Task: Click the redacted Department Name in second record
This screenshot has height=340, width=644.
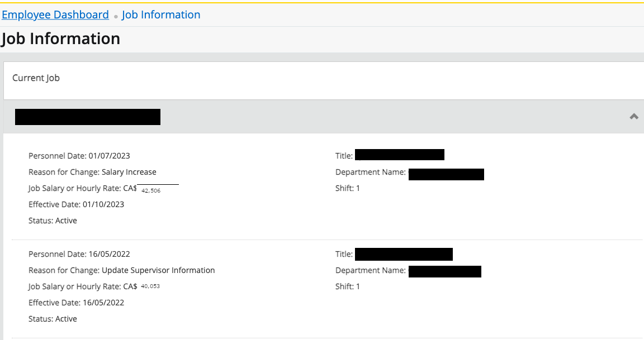Action: (x=444, y=272)
